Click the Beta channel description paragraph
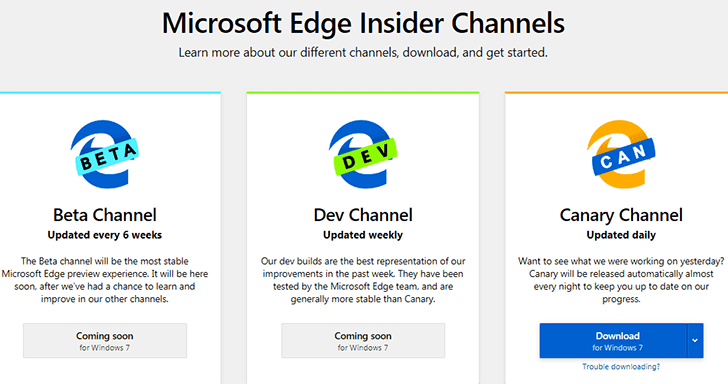 pyautogui.click(x=105, y=280)
